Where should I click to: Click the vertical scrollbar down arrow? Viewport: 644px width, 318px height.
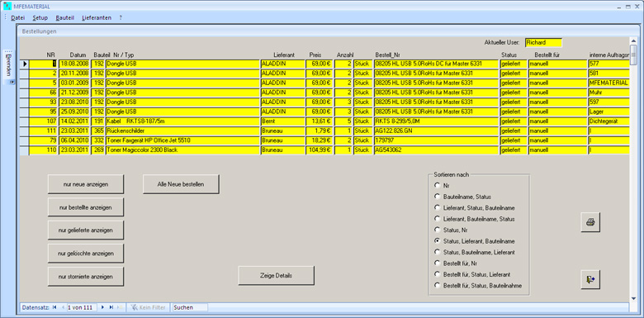coord(633,298)
